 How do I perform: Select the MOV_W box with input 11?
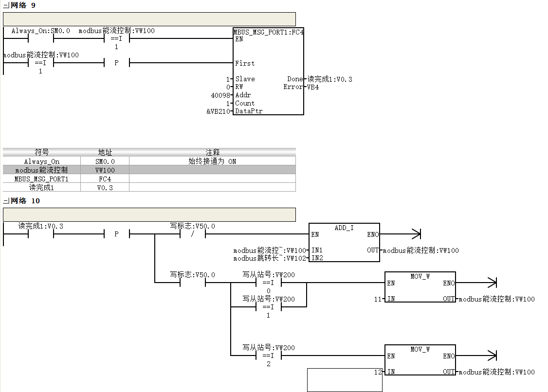click(420, 287)
